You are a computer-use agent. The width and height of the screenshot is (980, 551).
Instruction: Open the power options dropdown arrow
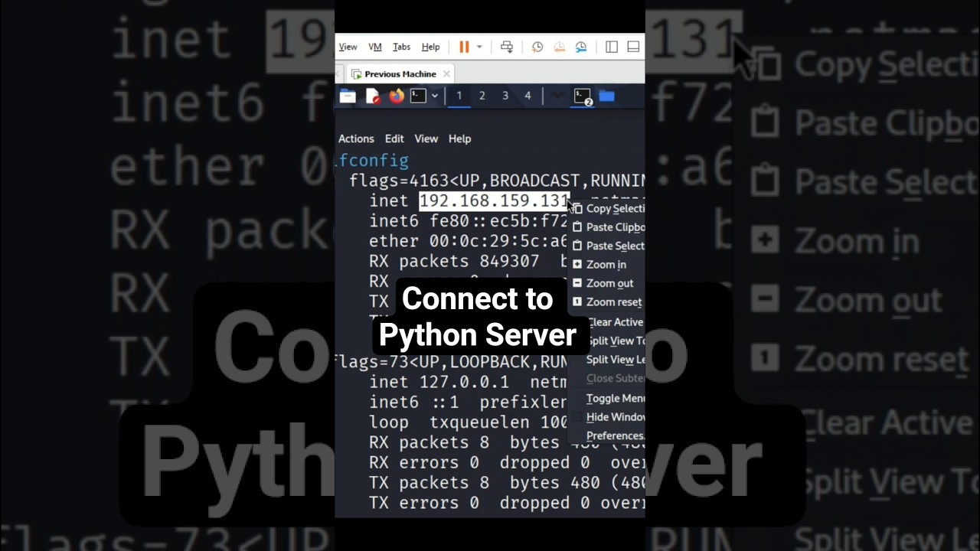click(x=479, y=47)
